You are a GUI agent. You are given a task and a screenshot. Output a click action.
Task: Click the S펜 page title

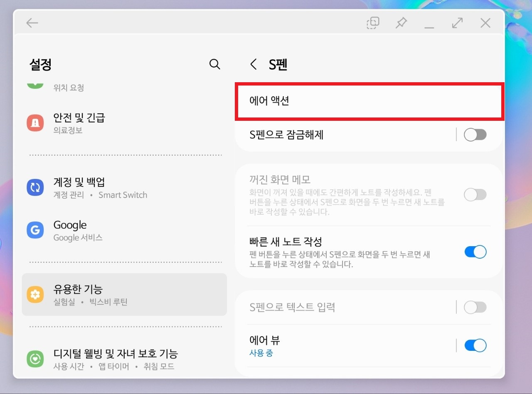point(278,64)
